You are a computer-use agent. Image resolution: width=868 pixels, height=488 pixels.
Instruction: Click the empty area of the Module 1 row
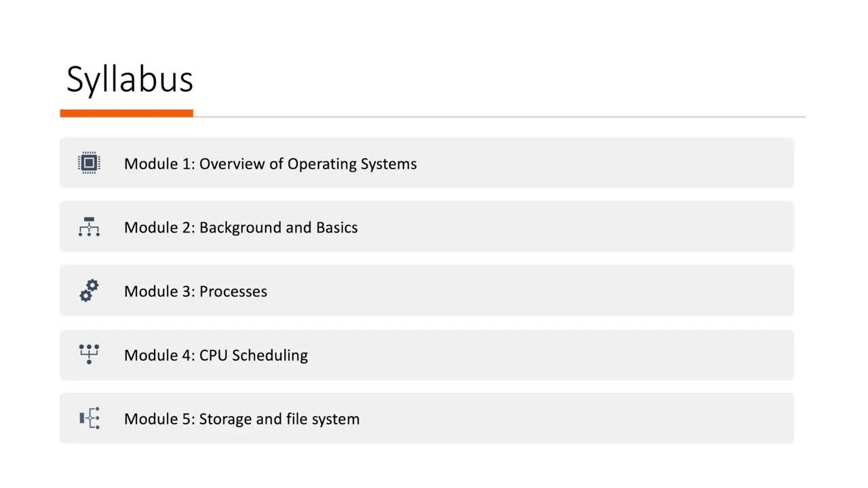604,163
